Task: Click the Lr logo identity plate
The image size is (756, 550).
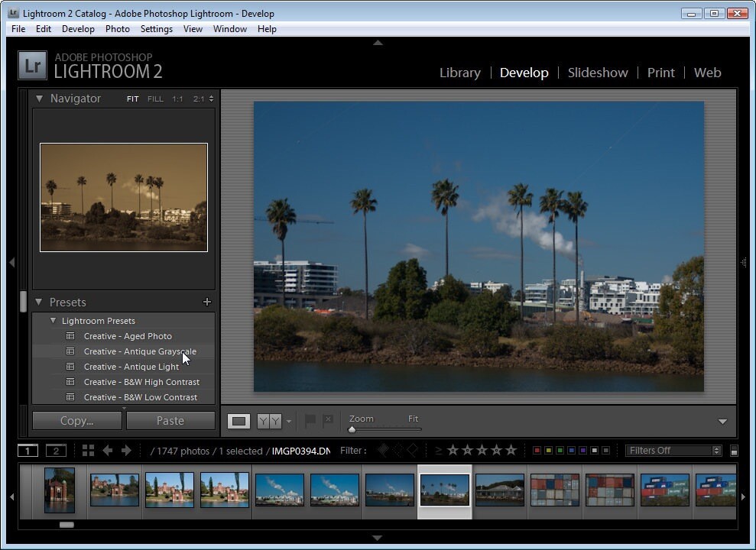Action: pos(32,66)
